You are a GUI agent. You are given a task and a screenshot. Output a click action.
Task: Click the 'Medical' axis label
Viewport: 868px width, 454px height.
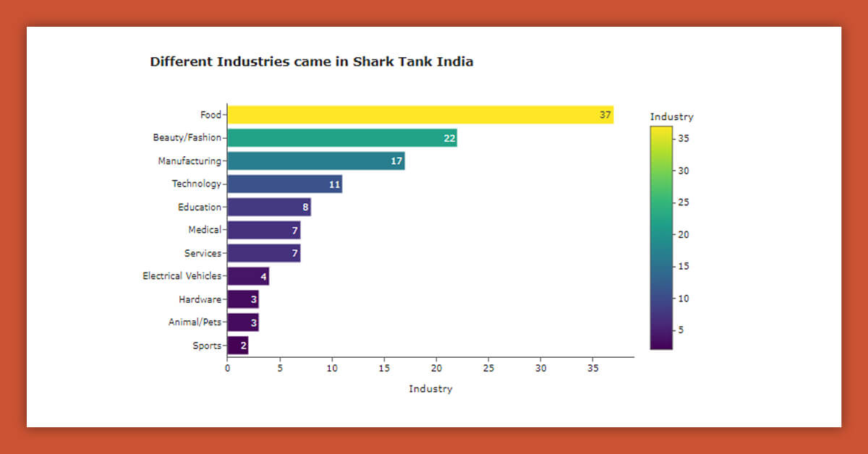click(x=205, y=231)
